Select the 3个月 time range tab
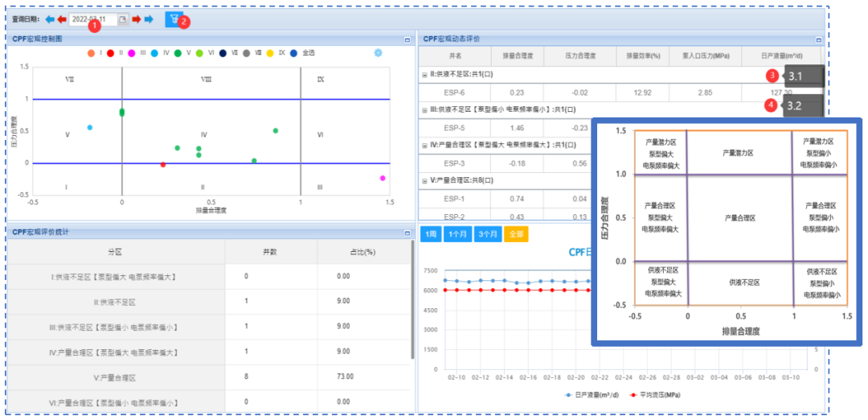868x420 pixels. (487, 234)
